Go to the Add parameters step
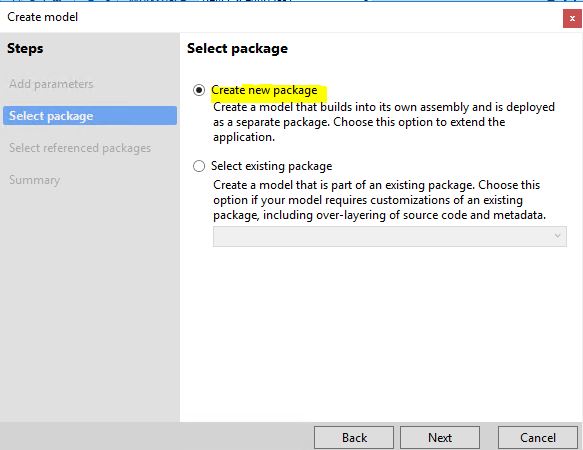The width and height of the screenshot is (583, 450). coord(51,84)
